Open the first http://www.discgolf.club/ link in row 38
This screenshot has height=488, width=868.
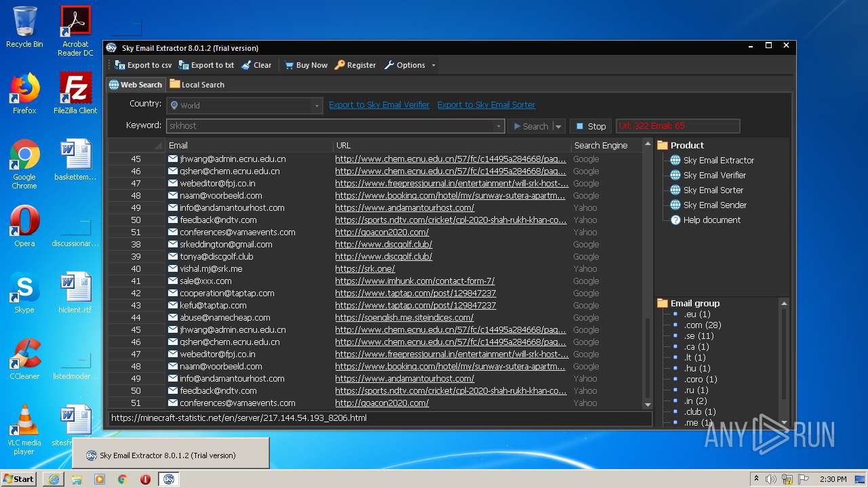tap(383, 245)
